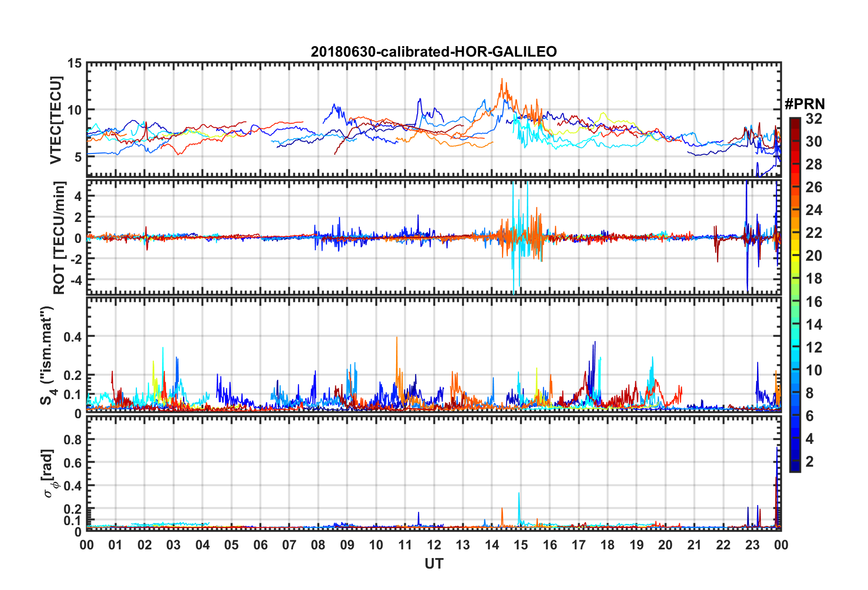Click ROT axis tick label "-2"

click(x=76, y=258)
